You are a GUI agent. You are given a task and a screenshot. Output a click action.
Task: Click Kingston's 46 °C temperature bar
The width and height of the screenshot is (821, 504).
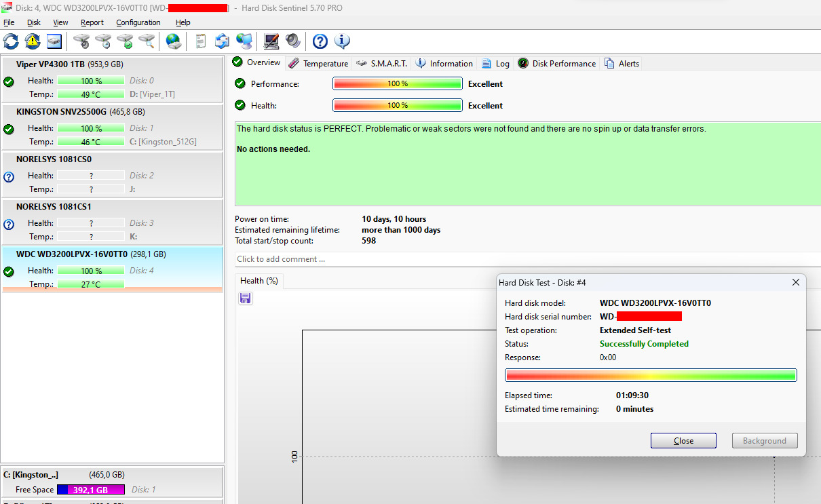click(91, 142)
